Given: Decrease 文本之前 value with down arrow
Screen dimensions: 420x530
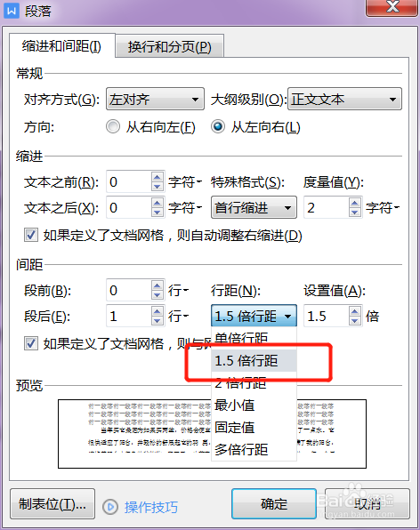Looking at the screenshot, I should [x=157, y=187].
